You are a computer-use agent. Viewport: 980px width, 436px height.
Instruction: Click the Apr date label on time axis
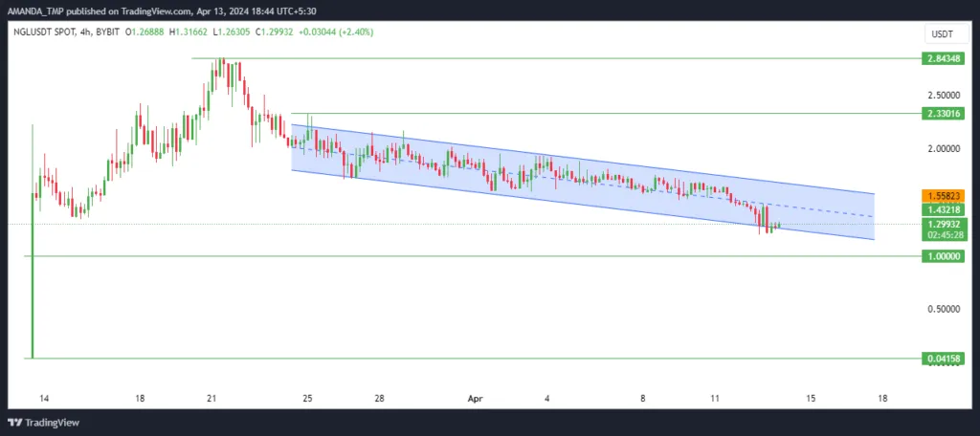pos(476,398)
